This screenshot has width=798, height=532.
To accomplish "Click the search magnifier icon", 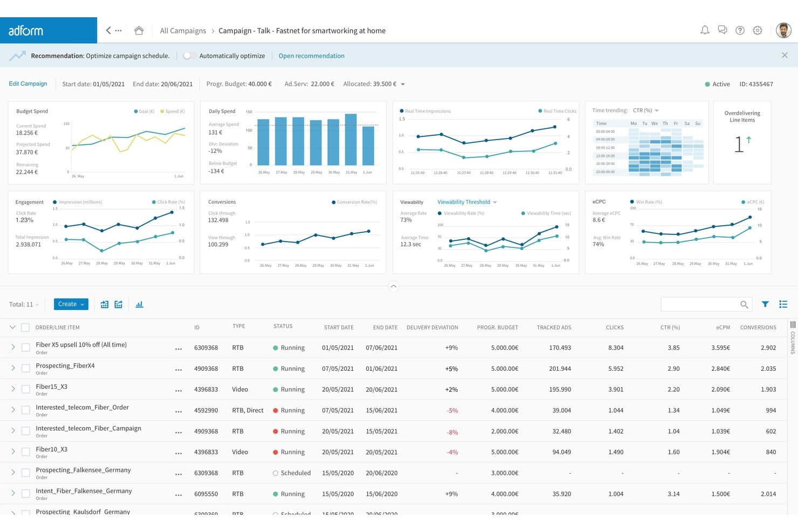I will [x=744, y=305].
